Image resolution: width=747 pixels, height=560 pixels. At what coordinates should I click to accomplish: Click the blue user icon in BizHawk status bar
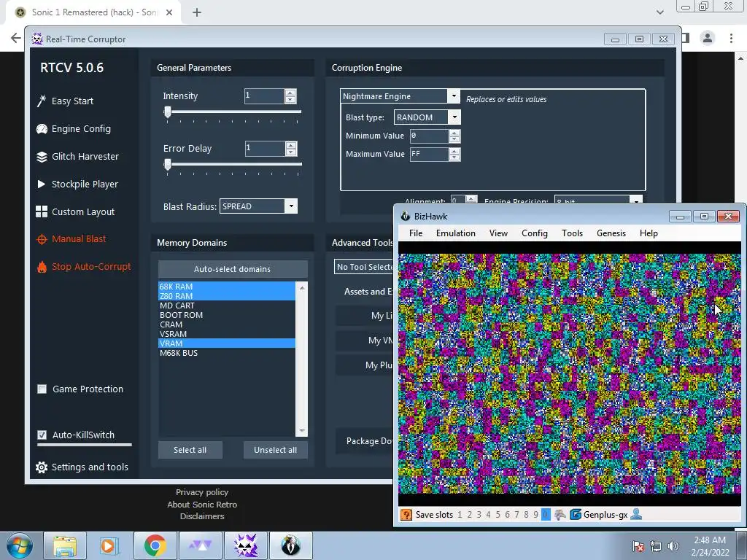(636, 514)
